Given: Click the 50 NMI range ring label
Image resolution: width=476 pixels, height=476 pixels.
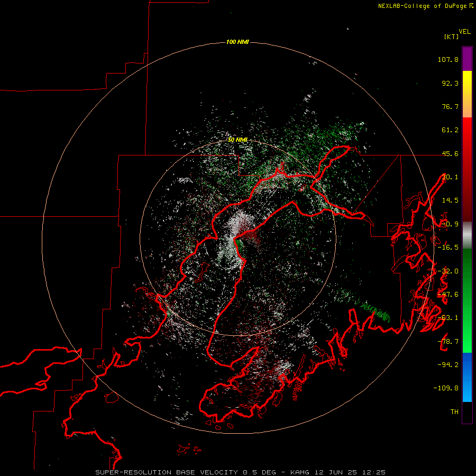Looking at the screenshot, I should (237, 140).
